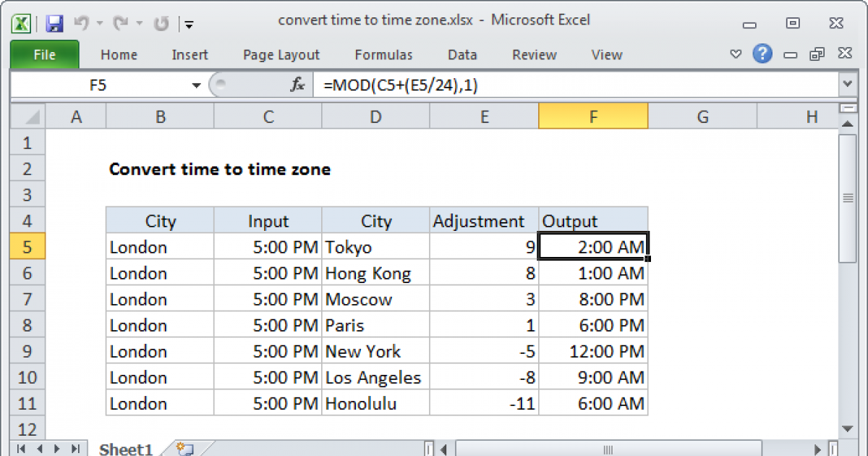Click the vertical scrollbar thumb
868x456 pixels.
click(847, 197)
